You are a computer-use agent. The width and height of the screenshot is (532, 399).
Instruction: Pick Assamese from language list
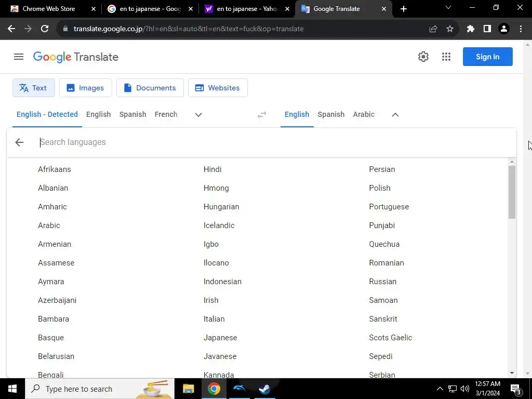click(x=56, y=262)
